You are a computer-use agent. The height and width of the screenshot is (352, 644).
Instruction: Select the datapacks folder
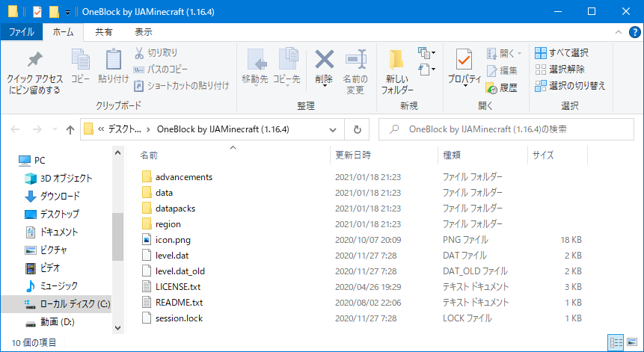(x=175, y=209)
